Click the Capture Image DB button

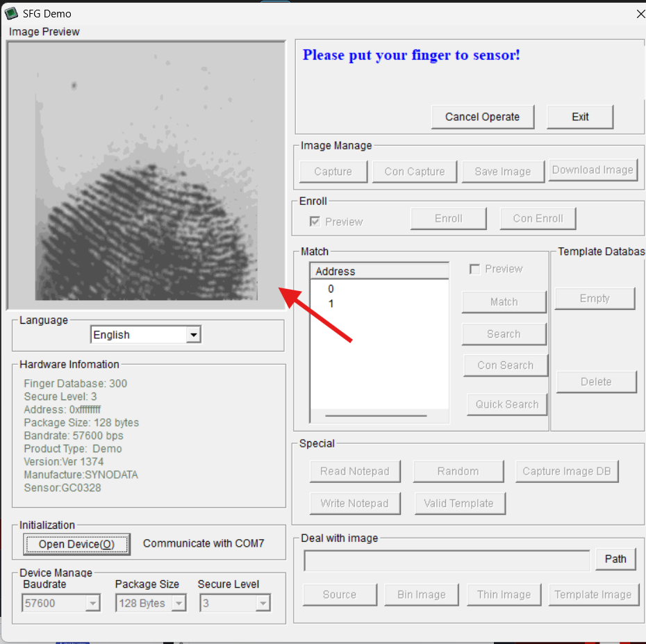click(x=567, y=471)
